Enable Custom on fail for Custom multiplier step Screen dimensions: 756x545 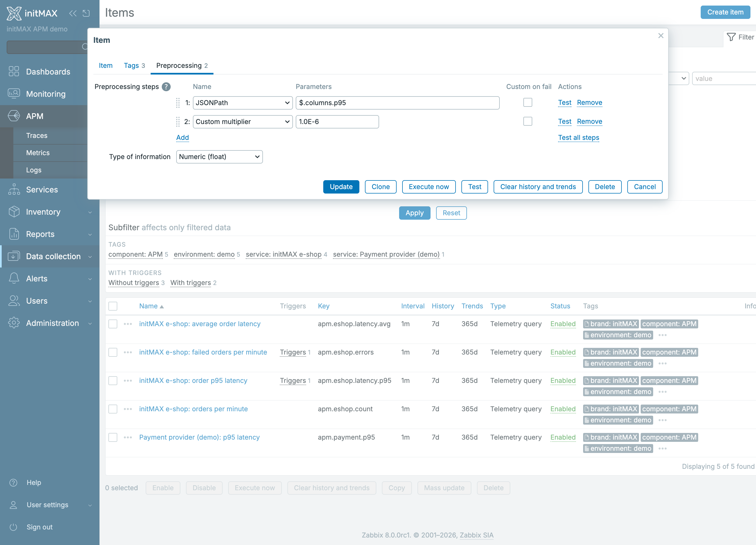[x=528, y=122]
